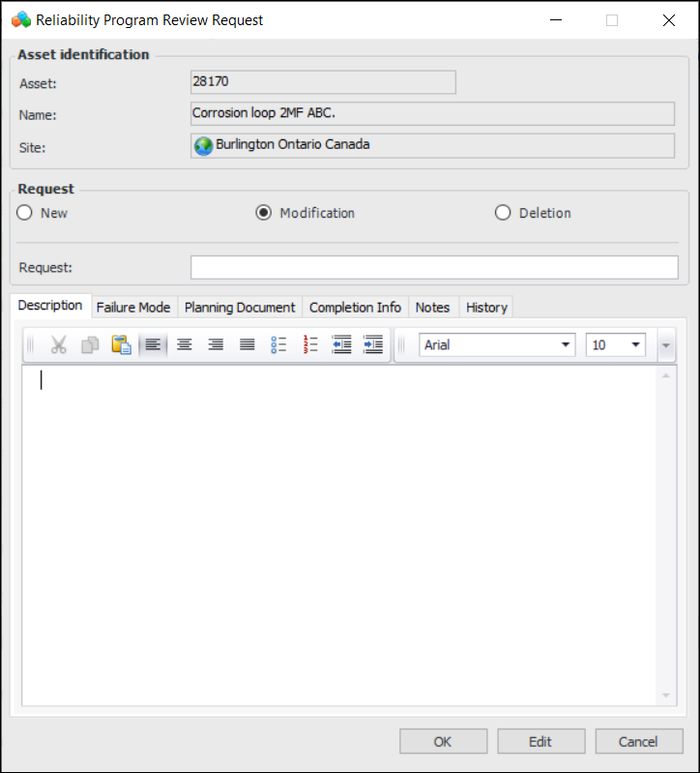This screenshot has width=700, height=773.
Task: Click the OK button
Action: pyautogui.click(x=443, y=741)
